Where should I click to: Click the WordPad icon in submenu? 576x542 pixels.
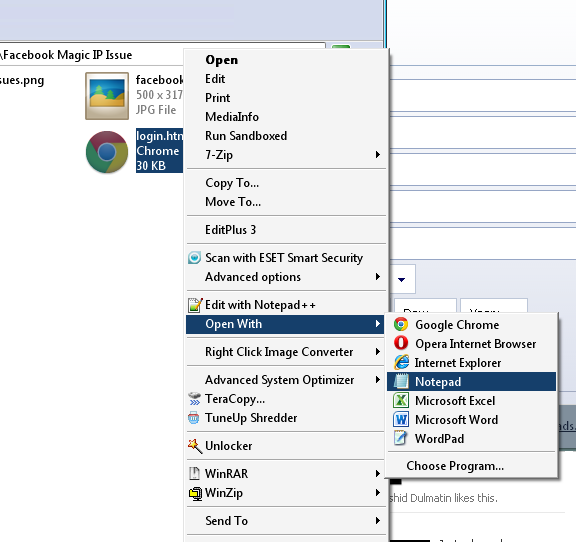pos(400,438)
